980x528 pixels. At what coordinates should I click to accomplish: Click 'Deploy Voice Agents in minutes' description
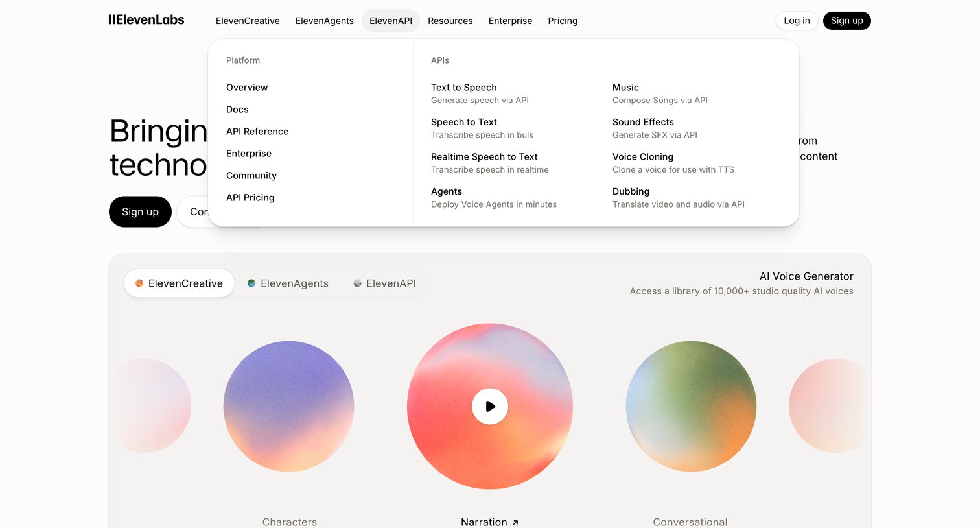[494, 204]
